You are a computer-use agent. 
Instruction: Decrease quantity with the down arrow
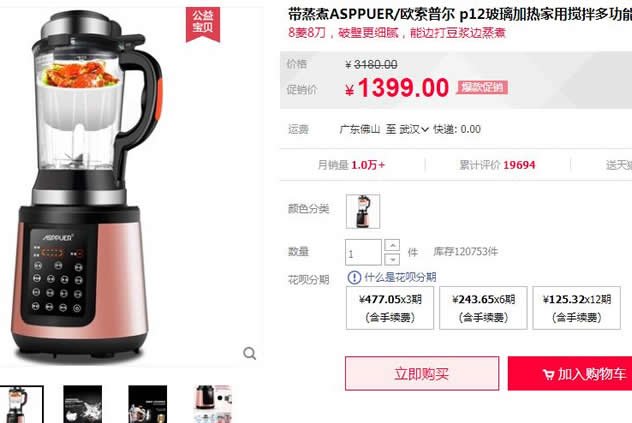(x=392, y=259)
